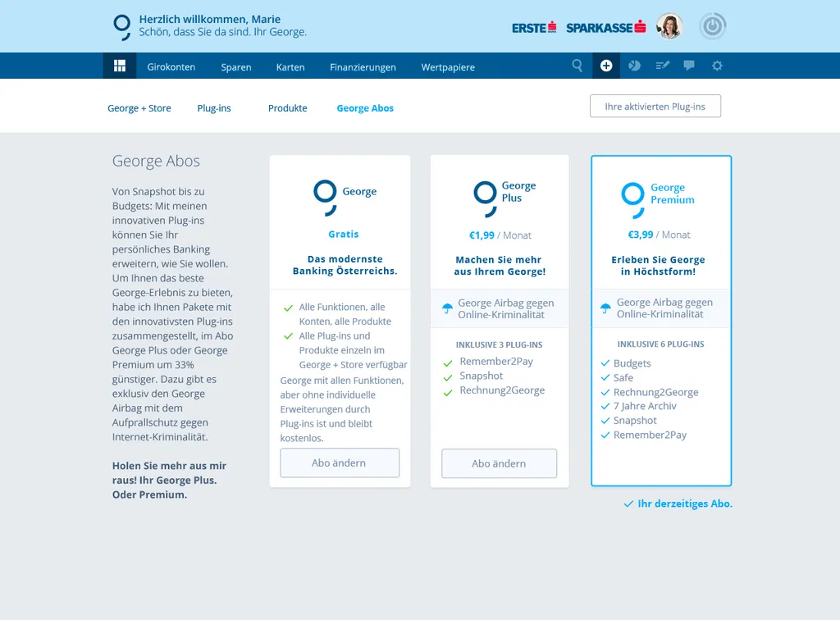This screenshot has width=840, height=620.
Task: Click umbrella Airbag icon in George Premium
Action: pyautogui.click(x=605, y=308)
